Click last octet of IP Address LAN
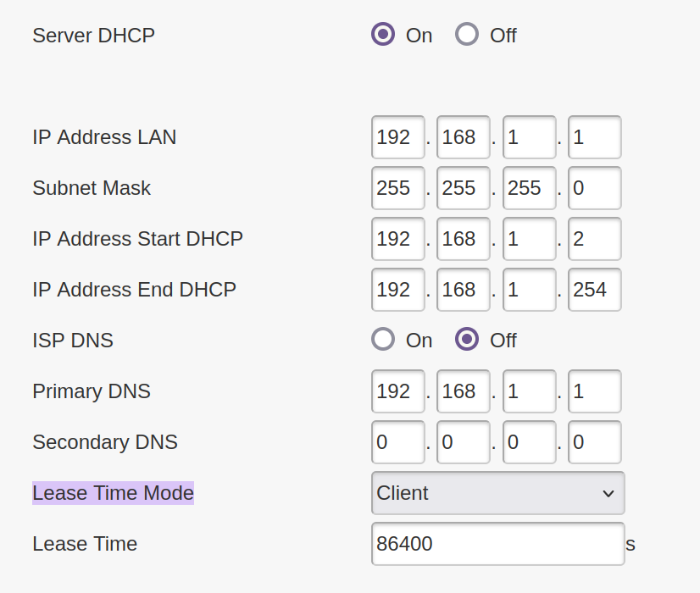 [x=594, y=137]
